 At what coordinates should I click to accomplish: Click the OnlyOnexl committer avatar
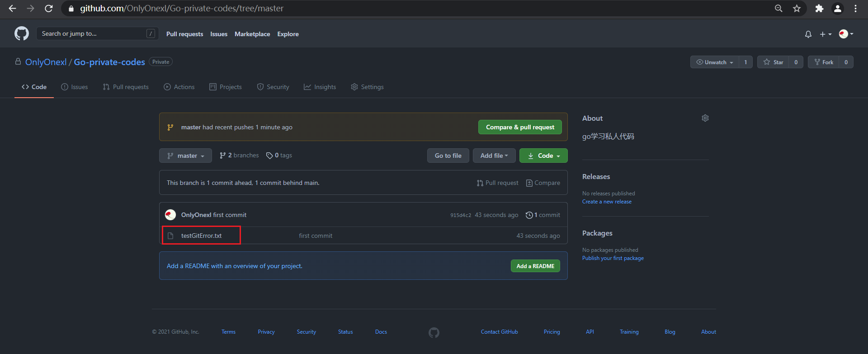(x=170, y=215)
